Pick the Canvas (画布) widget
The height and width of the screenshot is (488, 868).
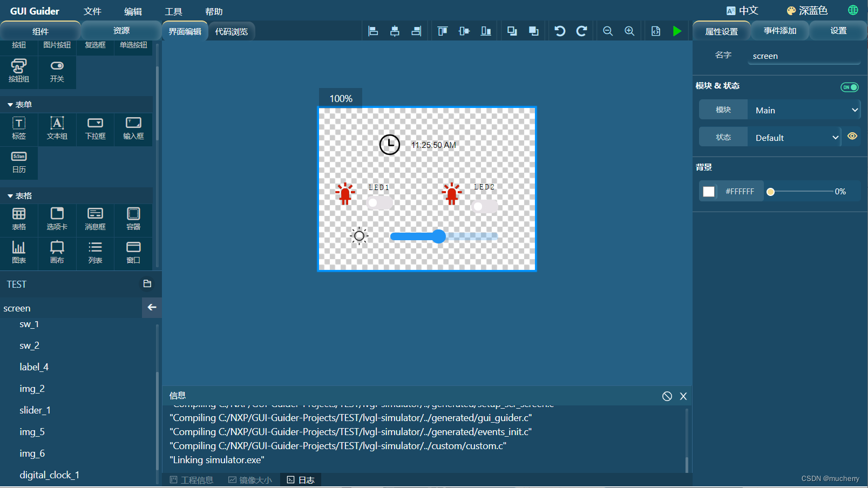(x=57, y=253)
